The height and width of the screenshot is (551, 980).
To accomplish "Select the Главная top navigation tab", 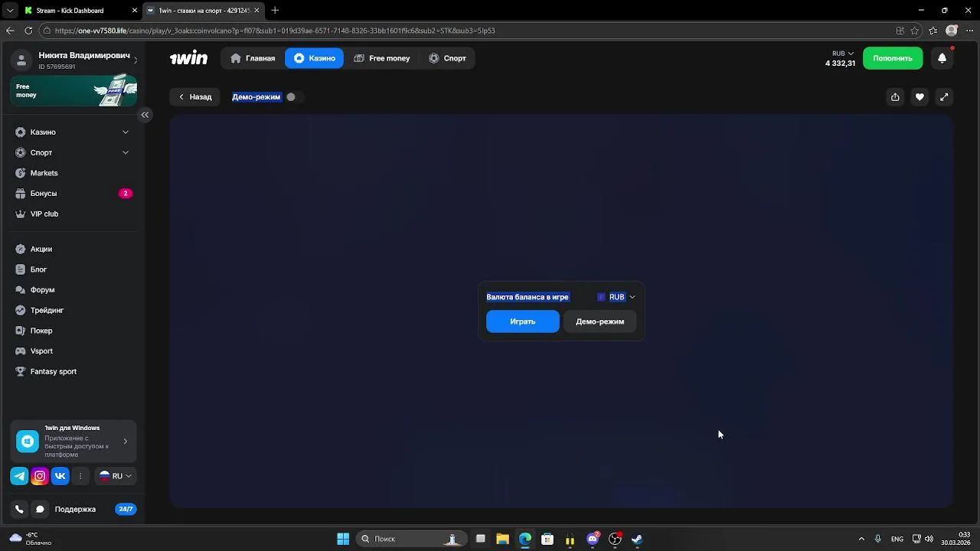I will [253, 58].
